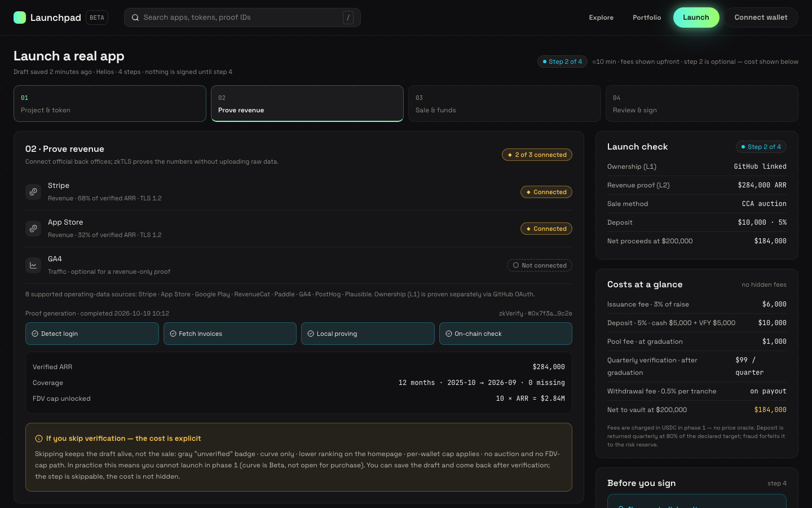This screenshot has height=508, width=812.
Task: Click the App Store link icon
Action: (33, 229)
